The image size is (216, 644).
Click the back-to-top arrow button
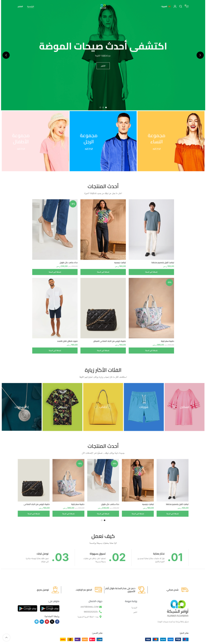tap(6, 637)
